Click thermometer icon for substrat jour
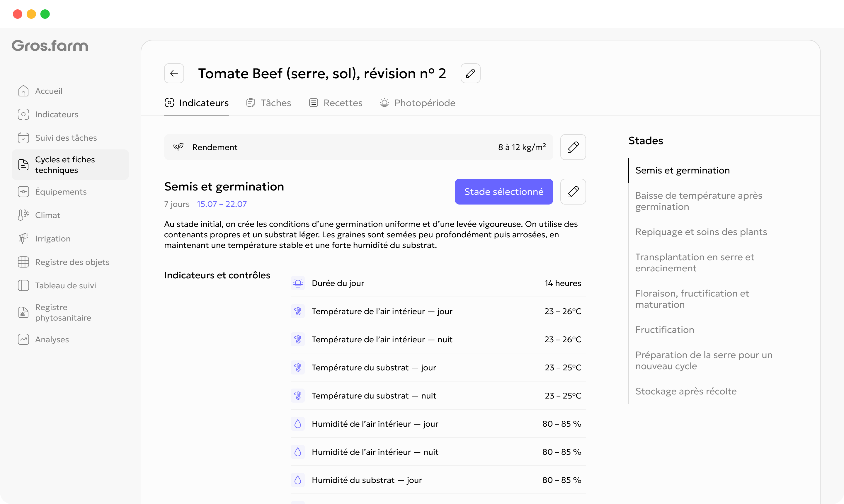 pyautogui.click(x=298, y=368)
